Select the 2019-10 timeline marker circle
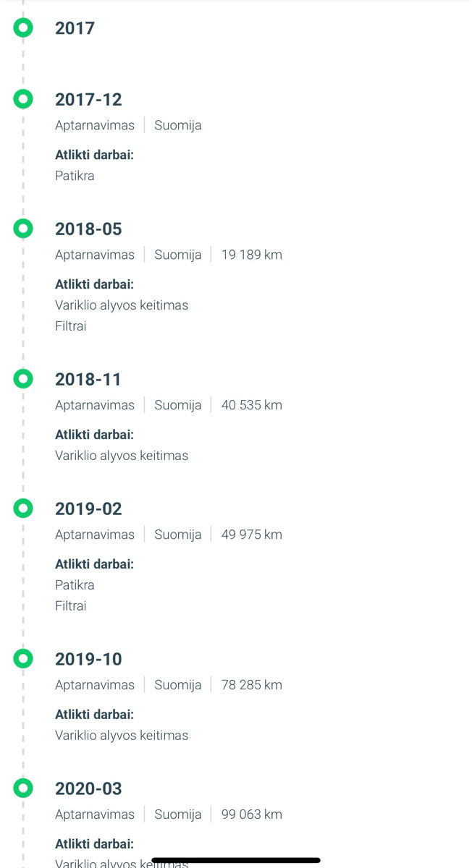Image resolution: width=472 pixels, height=868 pixels. pos(23,659)
